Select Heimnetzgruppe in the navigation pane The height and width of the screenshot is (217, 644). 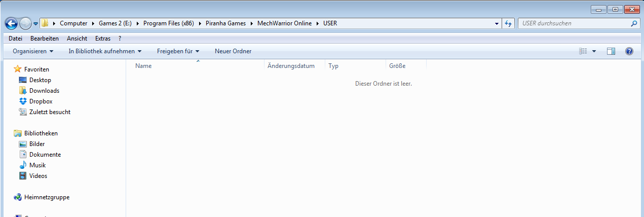[47, 197]
